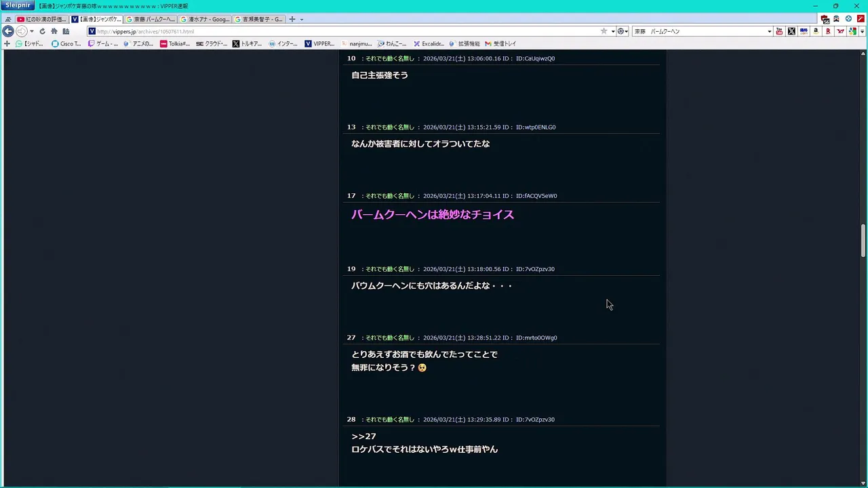
Task: Switch to the 清水アナ Google tab
Action: point(205,19)
